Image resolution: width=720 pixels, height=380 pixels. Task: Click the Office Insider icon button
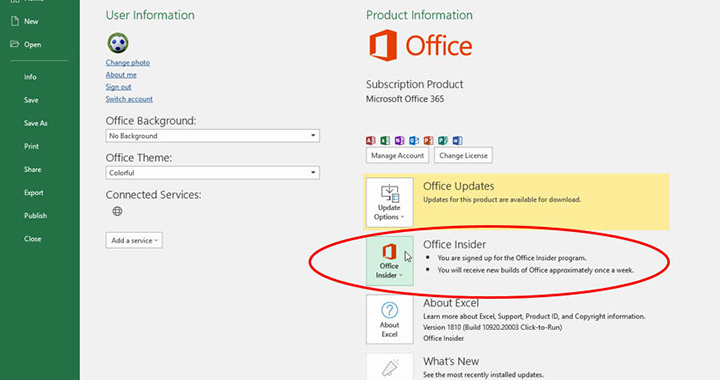389,261
